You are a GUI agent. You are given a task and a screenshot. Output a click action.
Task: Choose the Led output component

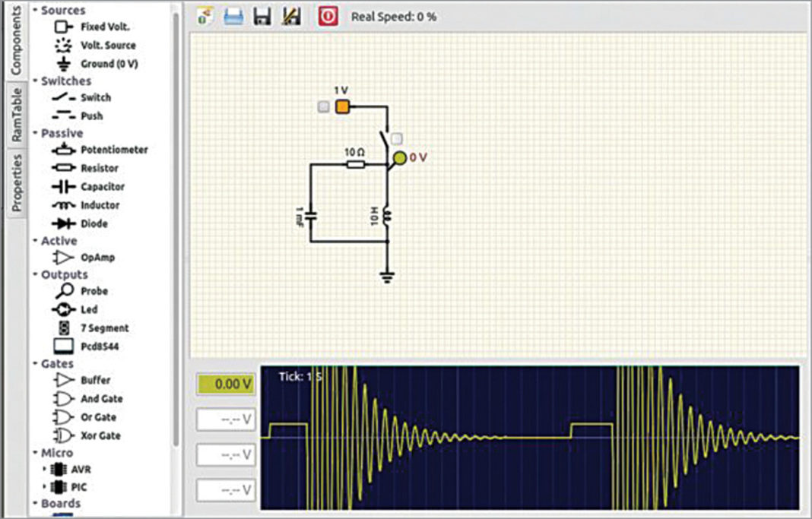[89, 310]
